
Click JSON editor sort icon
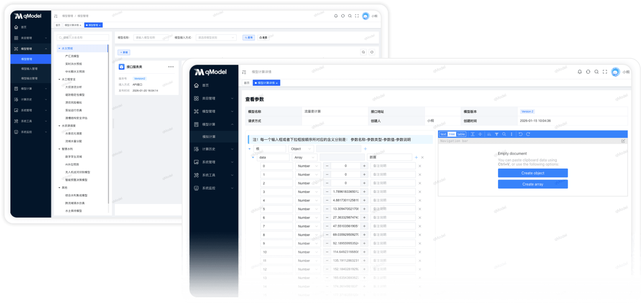[x=489, y=134]
